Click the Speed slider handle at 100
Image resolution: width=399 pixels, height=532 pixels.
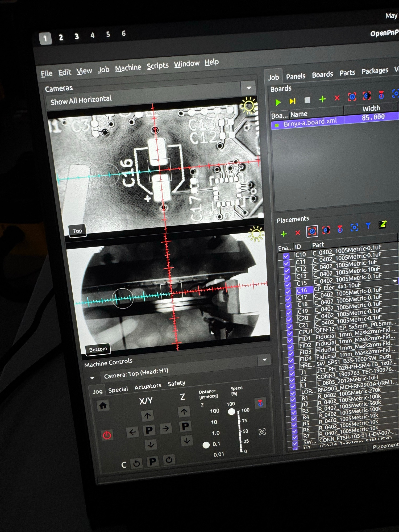[x=232, y=412]
